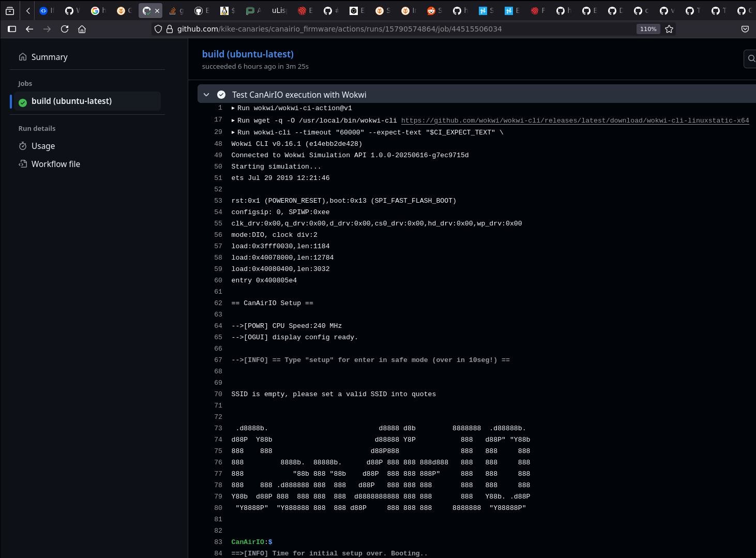Click the "CanAirIO:$" prompt line
The height and width of the screenshot is (558, 756).
(x=252, y=542)
